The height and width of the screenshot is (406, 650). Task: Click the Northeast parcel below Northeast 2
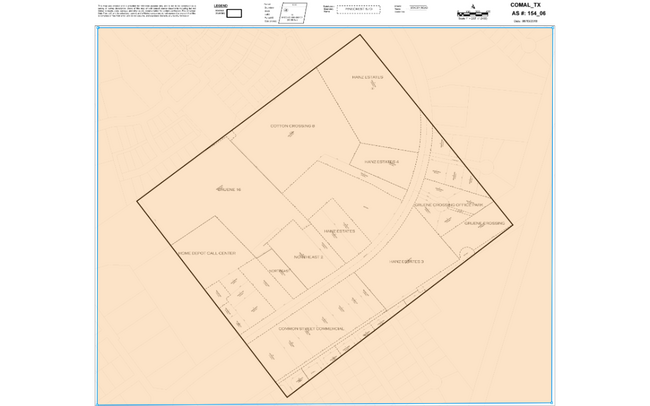click(x=278, y=271)
